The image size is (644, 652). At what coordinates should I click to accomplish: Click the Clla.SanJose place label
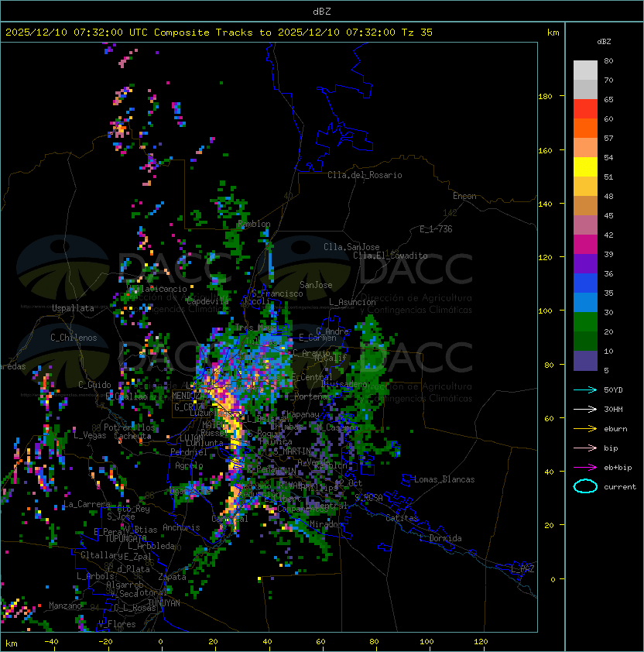[x=351, y=247]
